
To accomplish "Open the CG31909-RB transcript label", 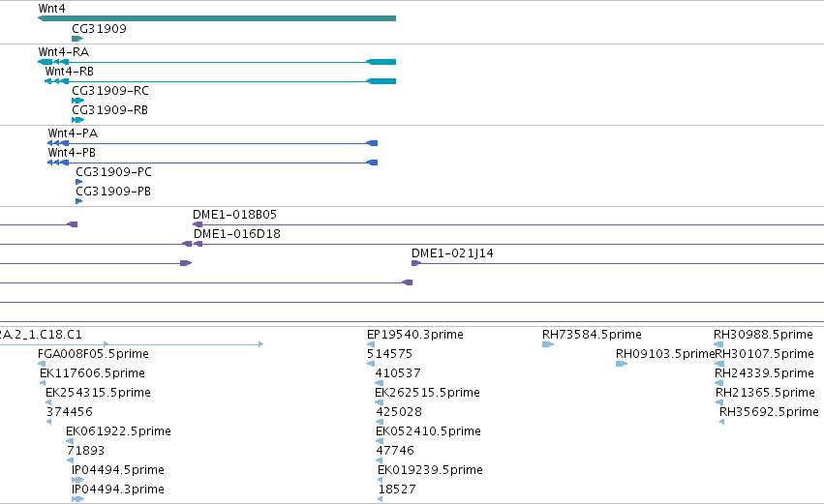I will [x=109, y=110].
